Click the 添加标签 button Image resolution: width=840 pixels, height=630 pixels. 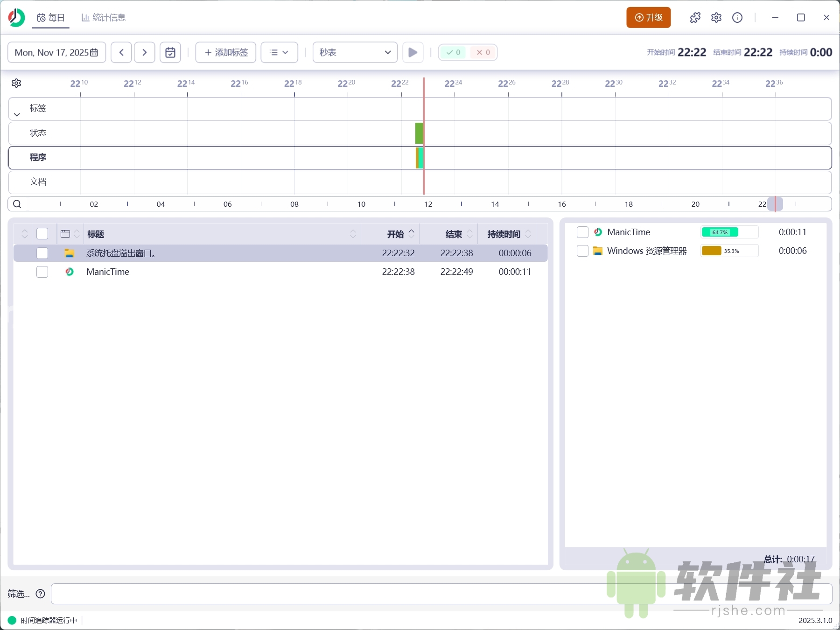[x=225, y=52]
